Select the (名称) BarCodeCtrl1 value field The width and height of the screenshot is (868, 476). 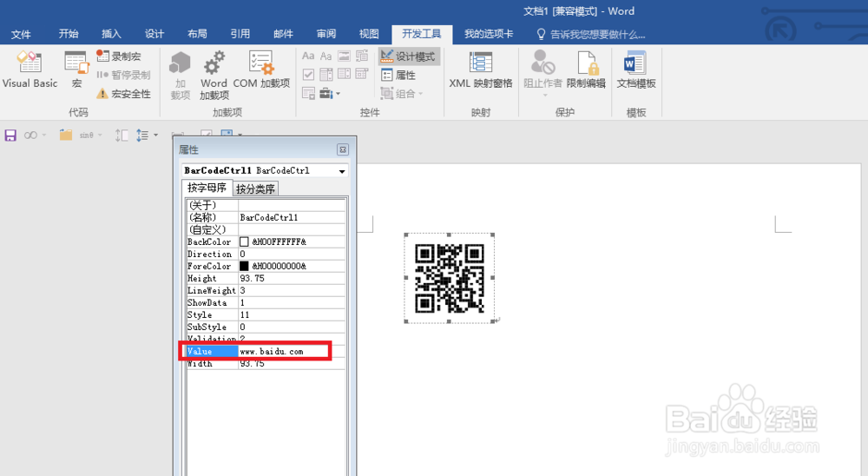tap(292, 217)
